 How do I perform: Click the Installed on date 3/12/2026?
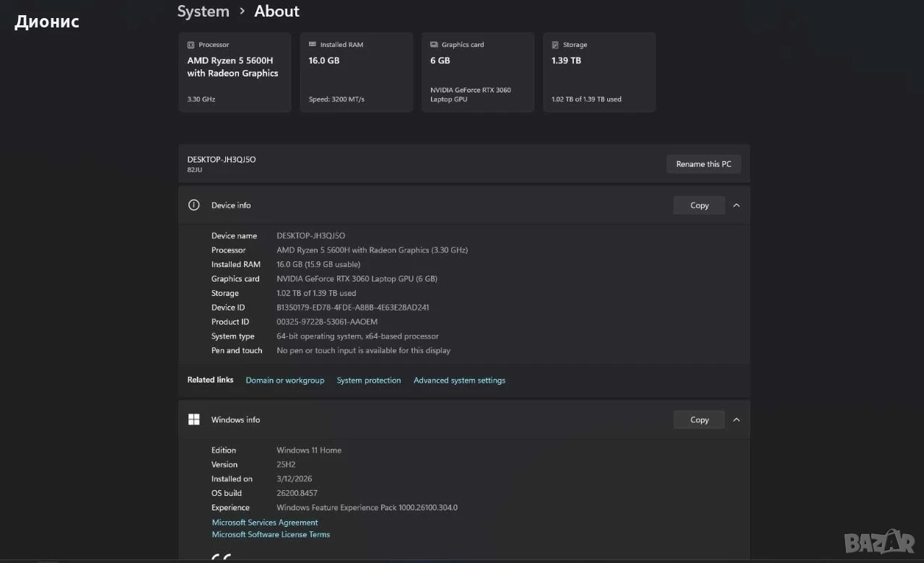295,479
